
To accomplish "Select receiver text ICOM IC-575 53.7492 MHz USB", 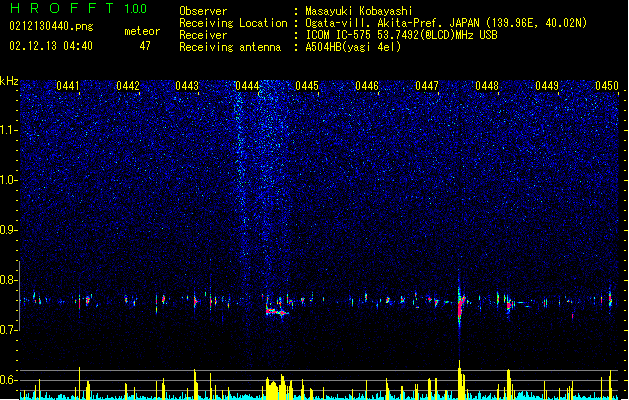I will click(401, 35).
